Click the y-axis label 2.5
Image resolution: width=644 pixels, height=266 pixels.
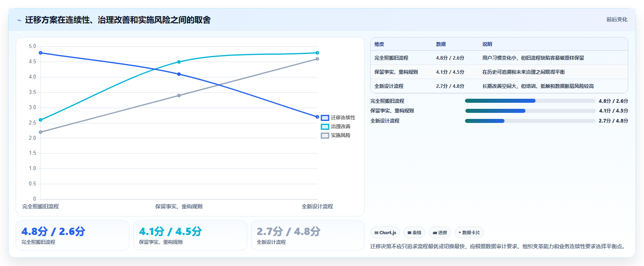pyautogui.click(x=32, y=123)
